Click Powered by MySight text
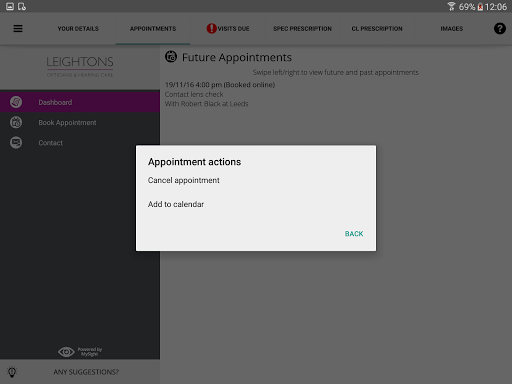512x384 pixels. (x=90, y=352)
